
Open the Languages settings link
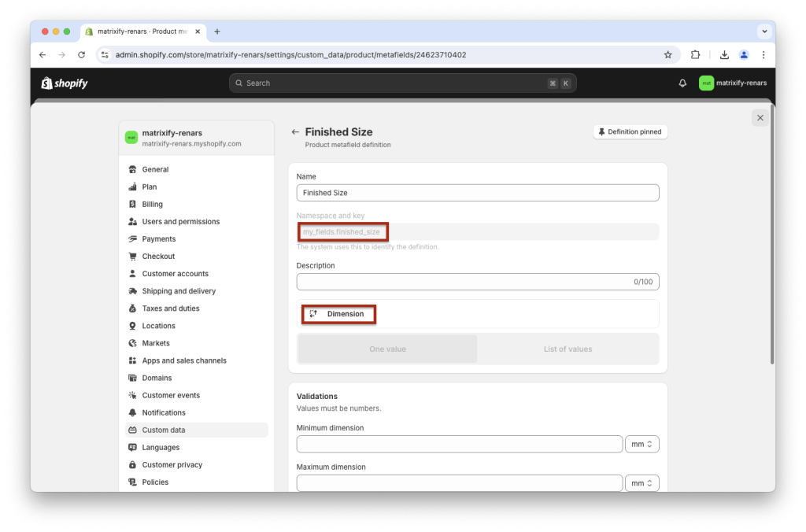(x=160, y=447)
